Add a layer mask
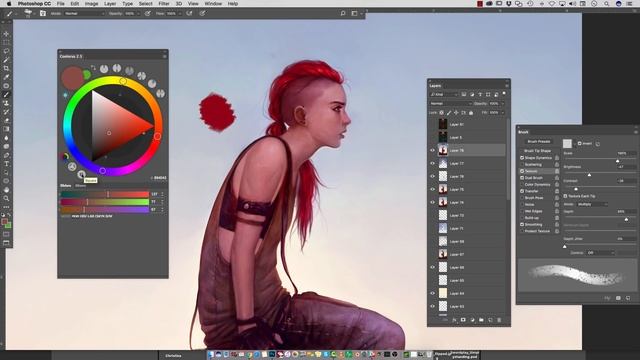Image resolution: width=640 pixels, height=360 pixels. (463, 320)
